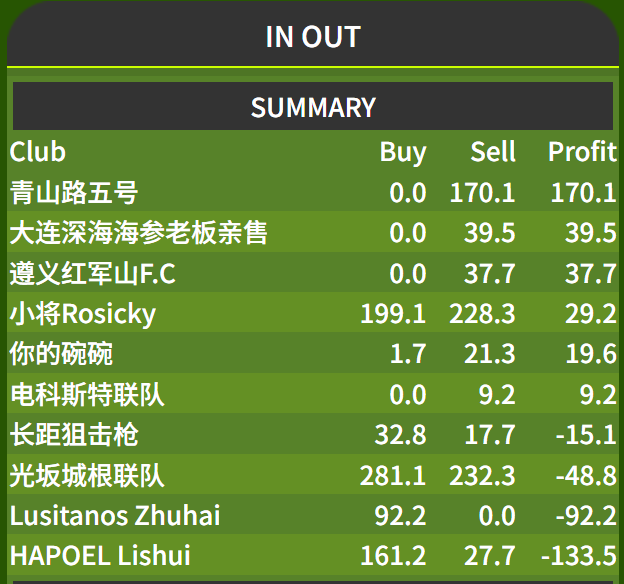Open club 电科斯特联队
The image size is (624, 584).
pyautogui.click(x=87, y=394)
